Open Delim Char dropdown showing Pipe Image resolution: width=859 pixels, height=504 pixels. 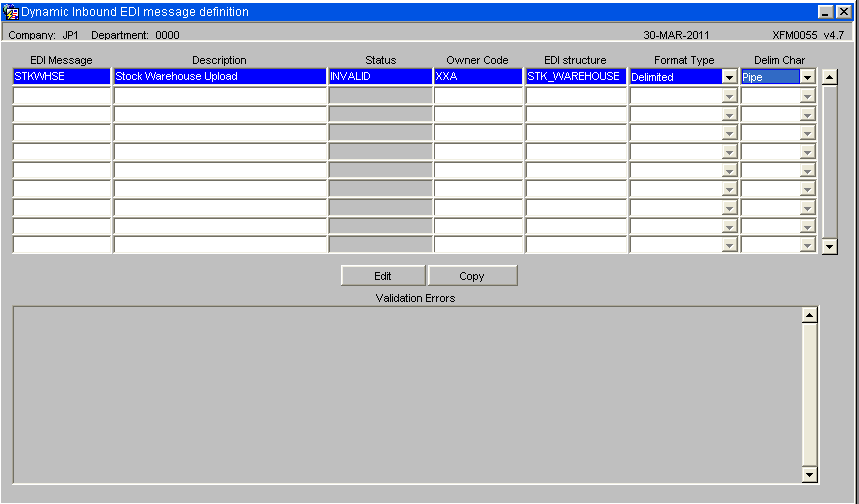[808, 77]
